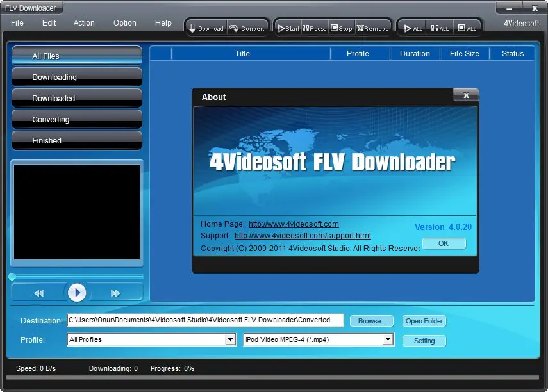548x392 pixels.
Task: Remove the selected task
Action: coord(373,28)
